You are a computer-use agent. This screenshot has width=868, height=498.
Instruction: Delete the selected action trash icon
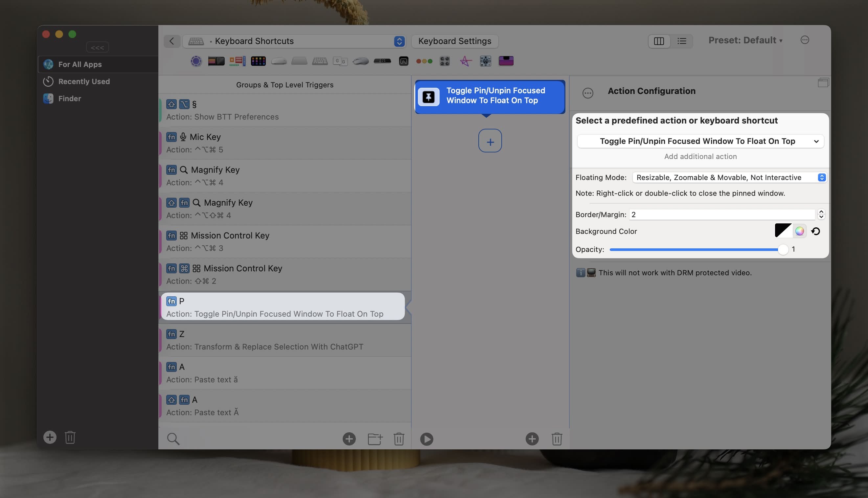tap(557, 439)
